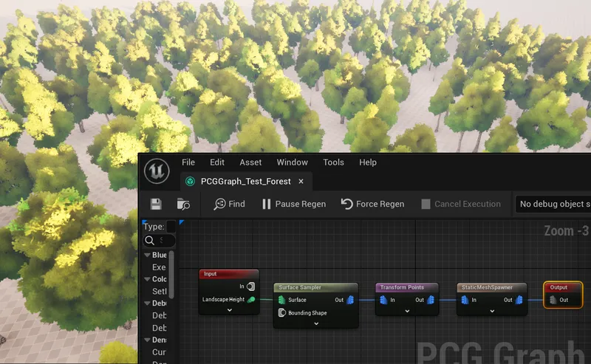
Task: Select the PCGGraph_Test_Forest tab
Action: pyautogui.click(x=246, y=181)
